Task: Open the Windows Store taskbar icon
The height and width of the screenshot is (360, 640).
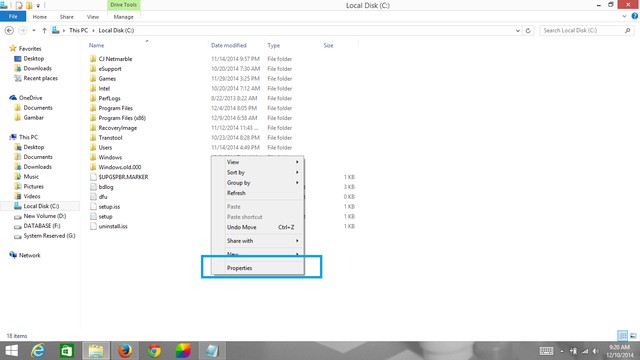Action: pyautogui.click(x=67, y=351)
